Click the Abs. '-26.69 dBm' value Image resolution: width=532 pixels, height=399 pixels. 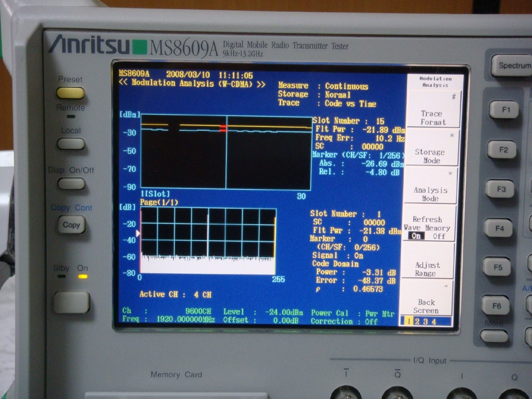click(382, 164)
